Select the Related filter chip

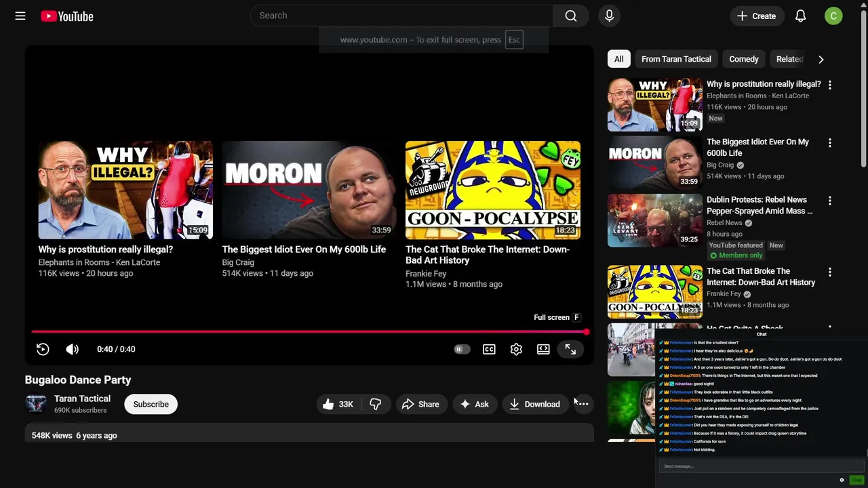pyautogui.click(x=789, y=59)
